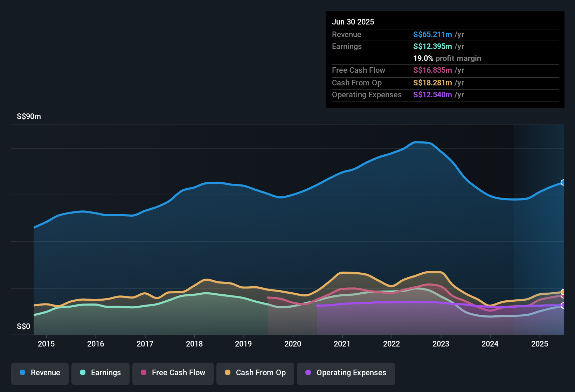Click the 2015 x-axis year label
Viewport: 575px width, 392px height.
(x=46, y=344)
